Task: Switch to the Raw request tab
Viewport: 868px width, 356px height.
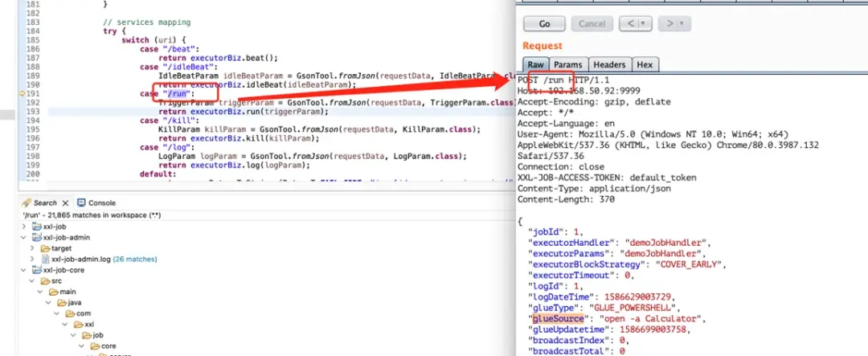Action: pyautogui.click(x=535, y=65)
